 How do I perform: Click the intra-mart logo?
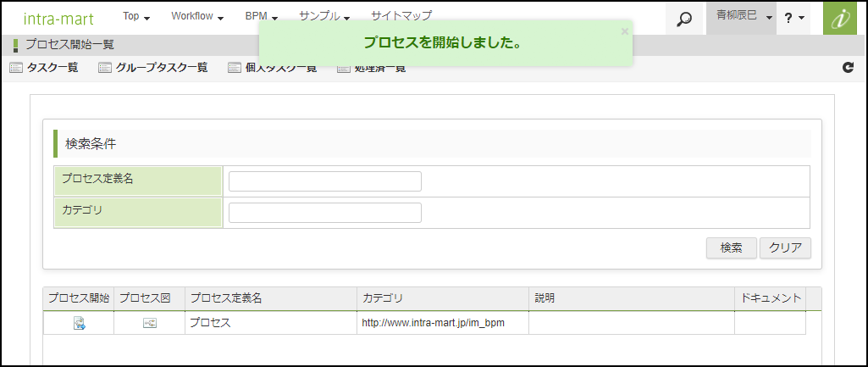point(58,19)
